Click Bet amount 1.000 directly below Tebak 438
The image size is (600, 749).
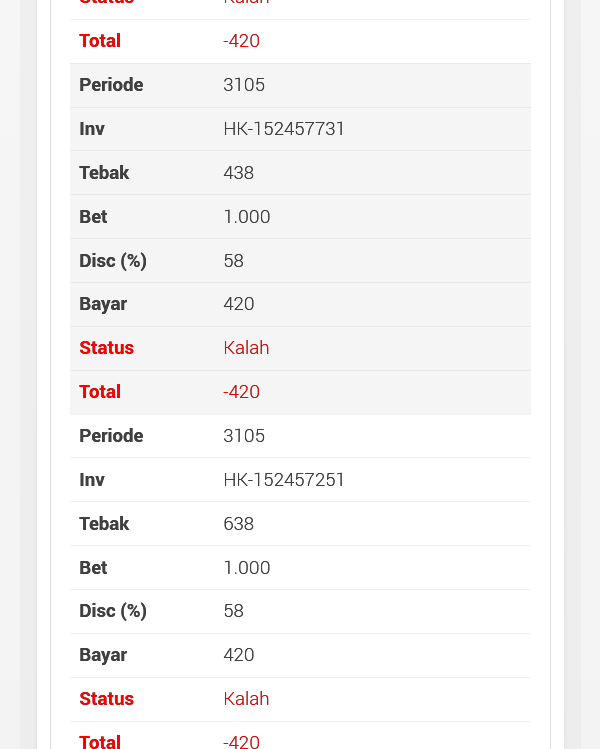tap(247, 217)
